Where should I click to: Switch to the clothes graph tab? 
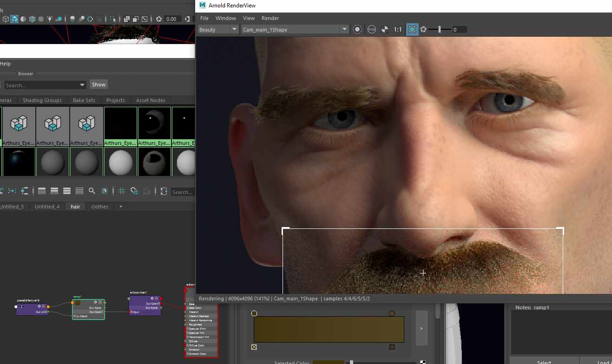coord(99,207)
